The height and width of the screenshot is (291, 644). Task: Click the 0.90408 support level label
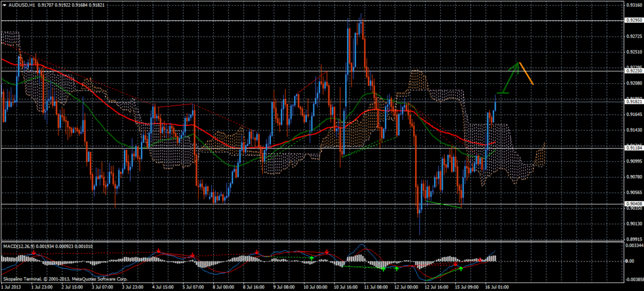click(633, 204)
